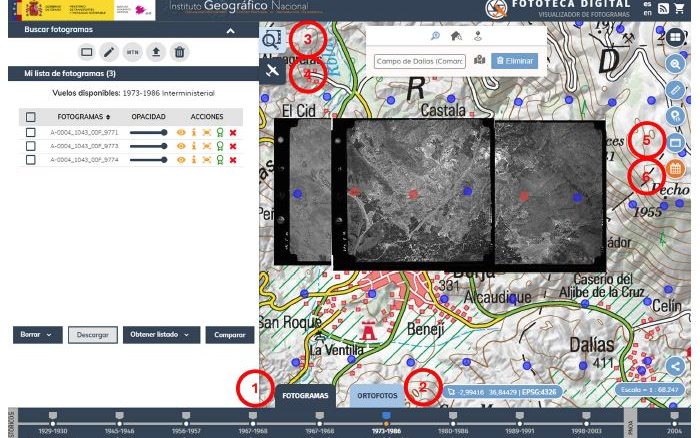
Task: Expand the Obtener listado dropdown
Action: point(161,335)
